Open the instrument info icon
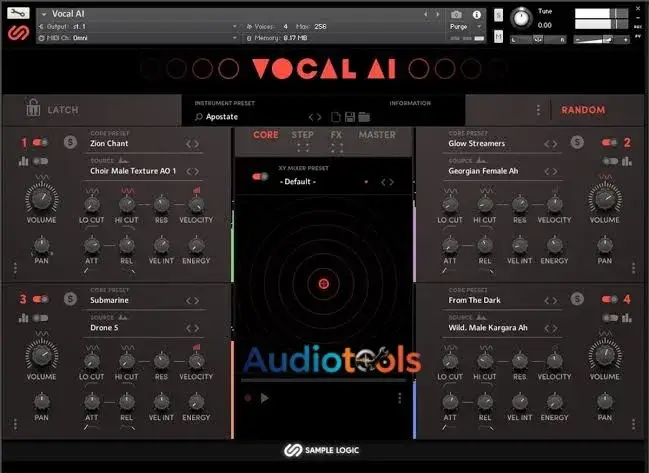Screen dimensions: 649x473 [x=477, y=15]
